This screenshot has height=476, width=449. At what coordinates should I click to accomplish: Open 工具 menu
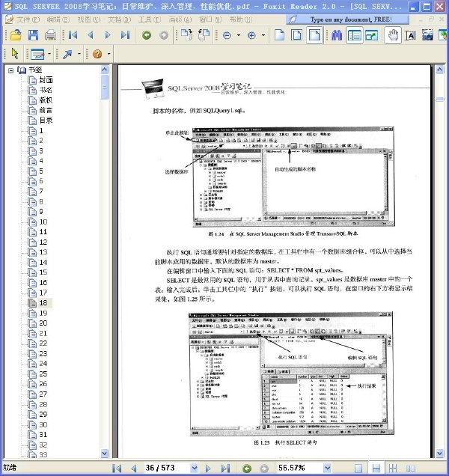(x=150, y=19)
